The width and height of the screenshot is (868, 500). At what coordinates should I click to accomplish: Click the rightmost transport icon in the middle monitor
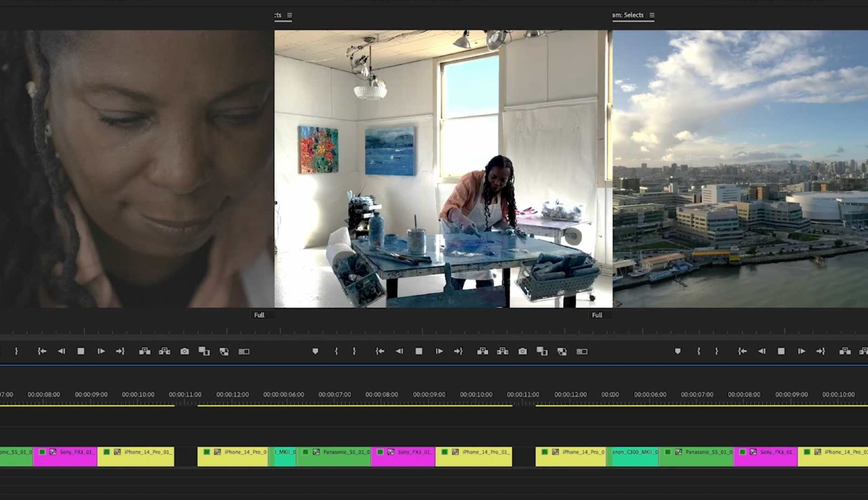[582, 351]
